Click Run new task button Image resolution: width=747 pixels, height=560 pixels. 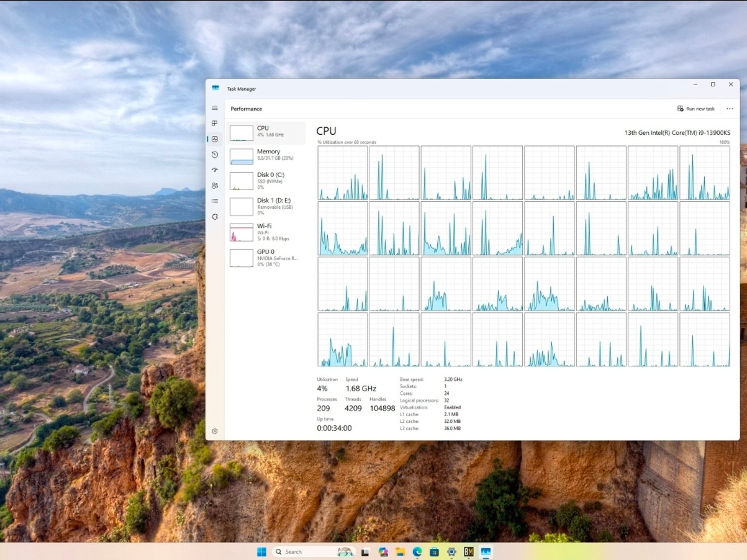(x=696, y=109)
